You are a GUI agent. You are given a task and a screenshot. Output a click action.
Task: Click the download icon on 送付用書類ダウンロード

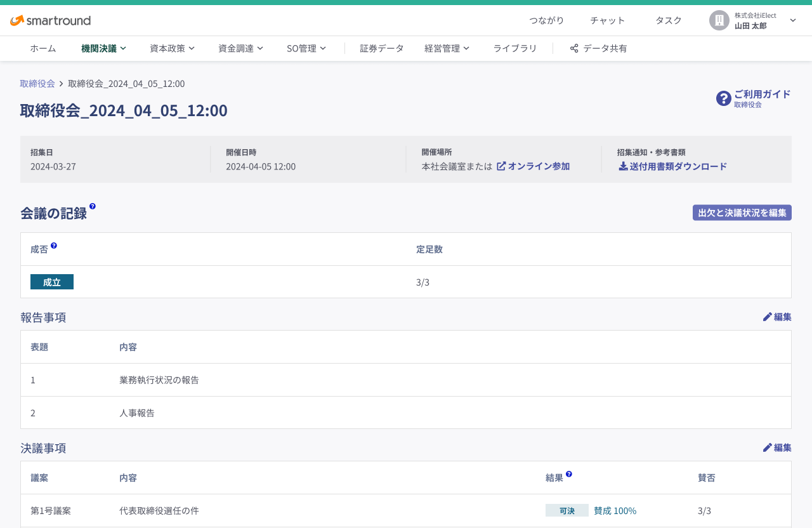click(x=622, y=166)
